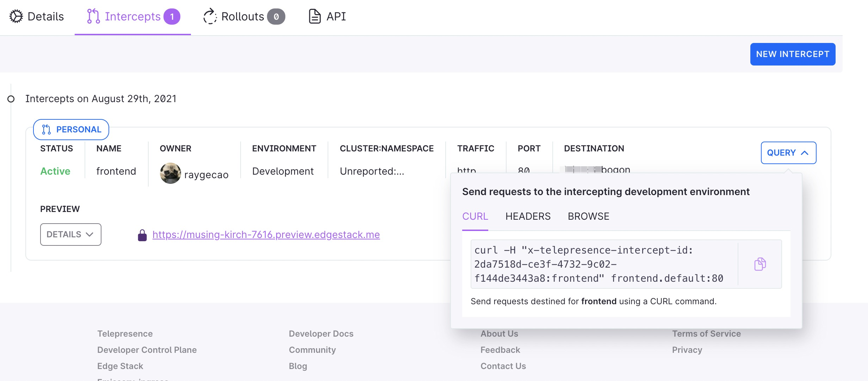
Task: Click the August 29th timeline marker circle
Action: (11, 99)
